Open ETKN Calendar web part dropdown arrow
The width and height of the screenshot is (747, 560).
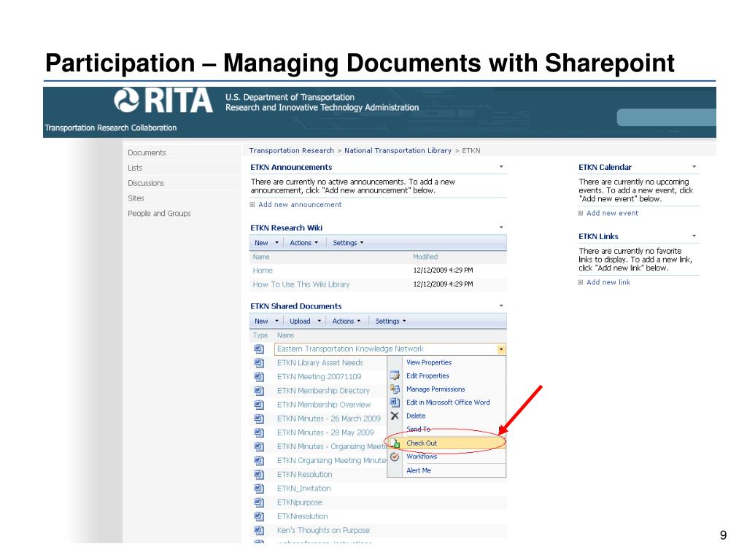(694, 167)
